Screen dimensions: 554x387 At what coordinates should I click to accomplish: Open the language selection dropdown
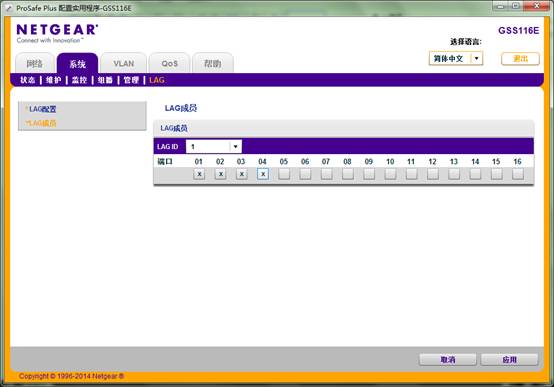click(x=456, y=58)
